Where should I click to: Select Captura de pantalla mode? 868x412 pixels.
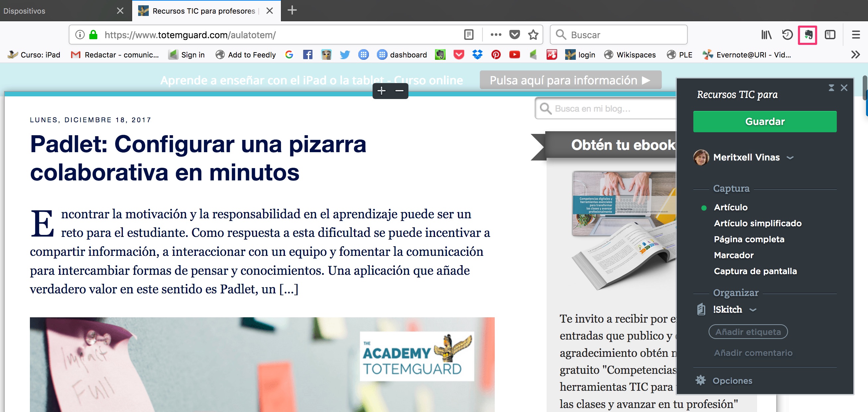[x=755, y=271]
